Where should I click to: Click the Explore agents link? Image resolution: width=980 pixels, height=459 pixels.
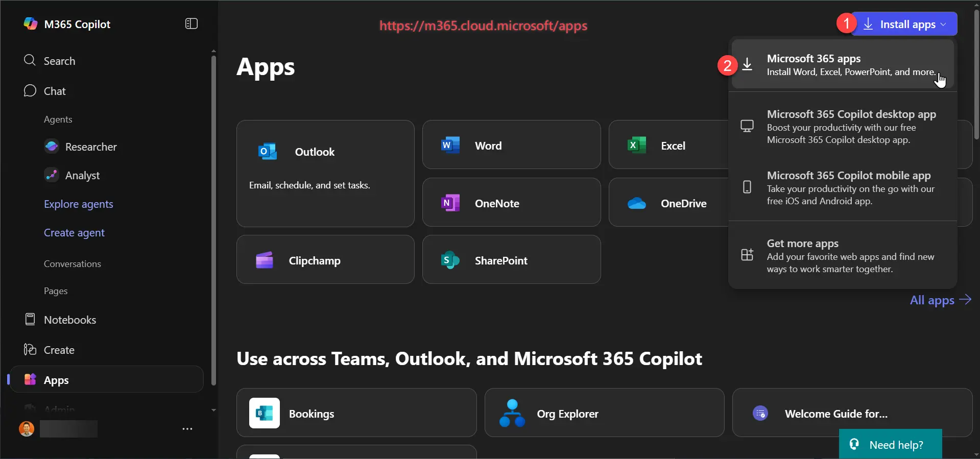[78, 204]
